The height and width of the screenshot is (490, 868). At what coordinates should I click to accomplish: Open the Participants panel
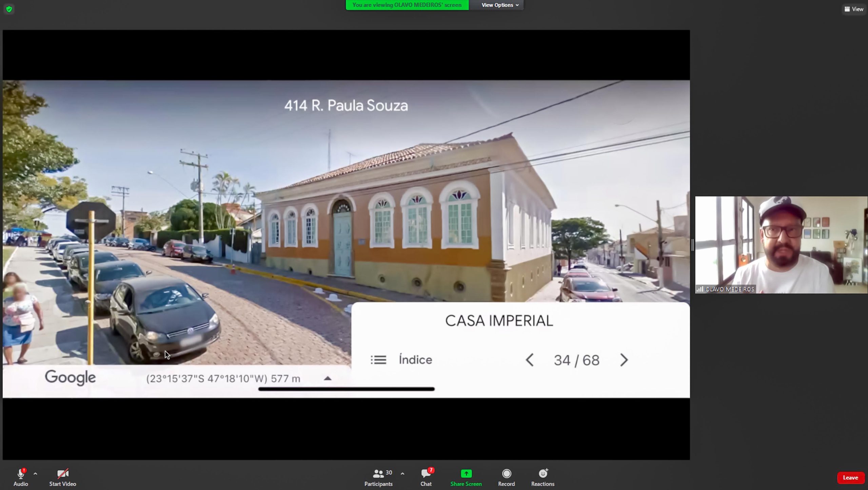[378, 474]
